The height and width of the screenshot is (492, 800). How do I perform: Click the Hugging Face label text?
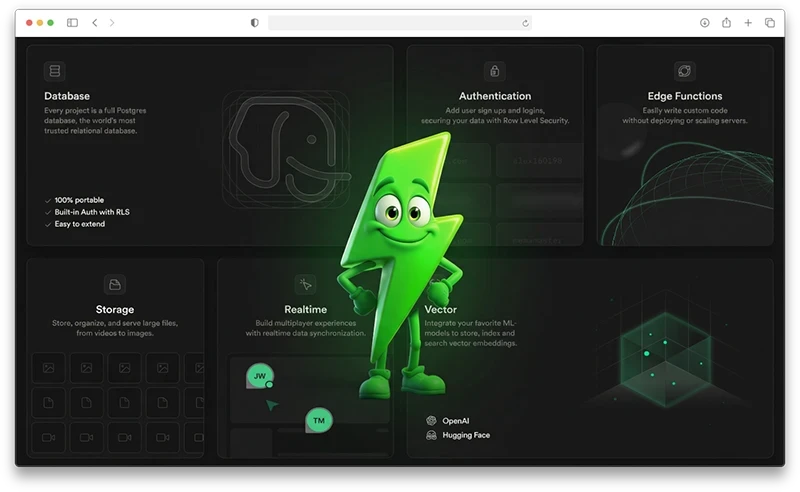pyautogui.click(x=466, y=435)
